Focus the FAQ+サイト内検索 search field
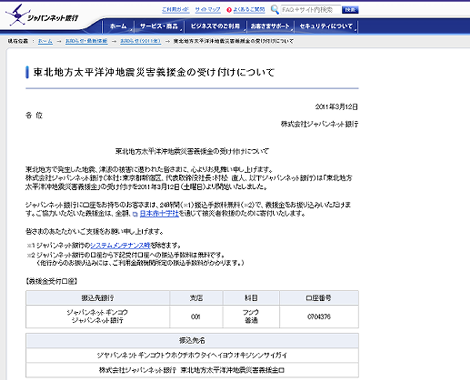This screenshot has width=470, height=380. pos(311,10)
